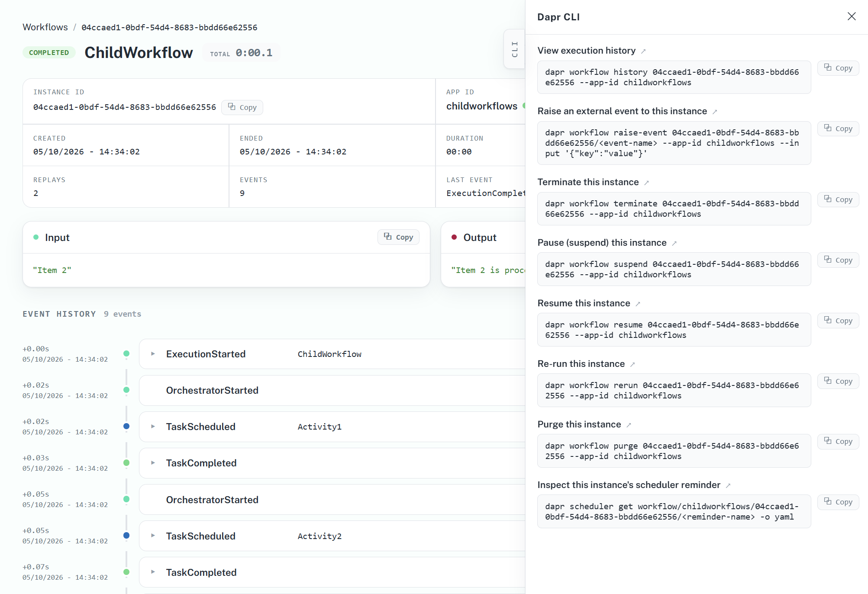
Task: Click the "Item 2" input value
Action: click(x=52, y=270)
